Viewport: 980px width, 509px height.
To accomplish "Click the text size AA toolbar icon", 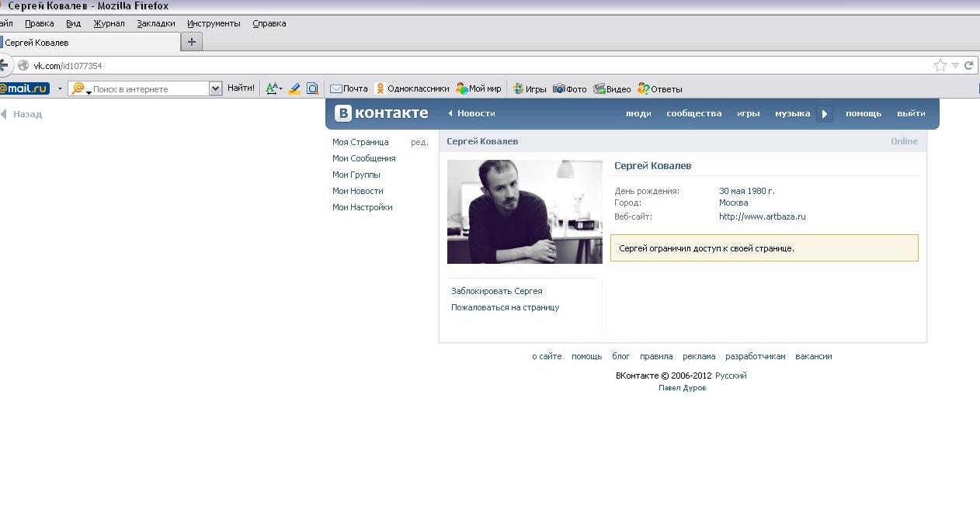I will coord(273,88).
